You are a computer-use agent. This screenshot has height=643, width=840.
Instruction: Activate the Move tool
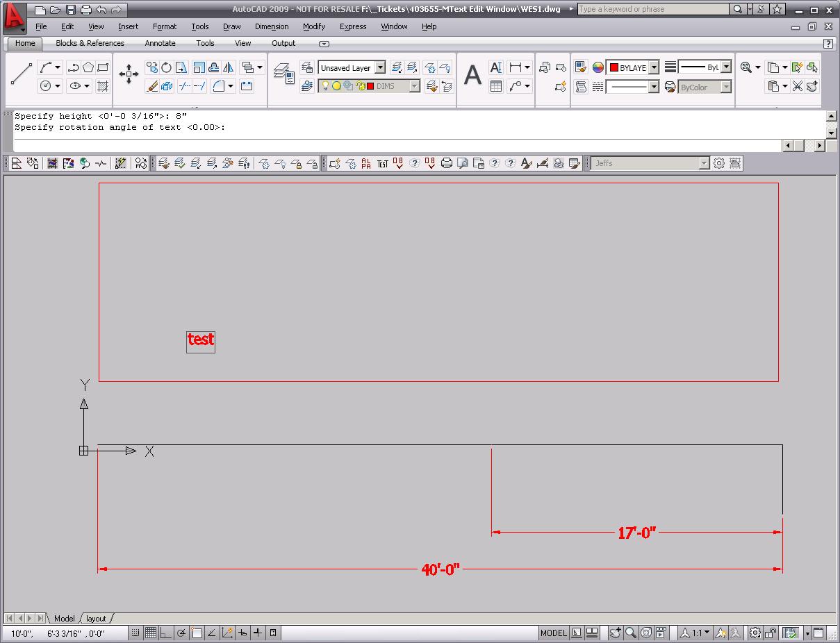click(129, 74)
